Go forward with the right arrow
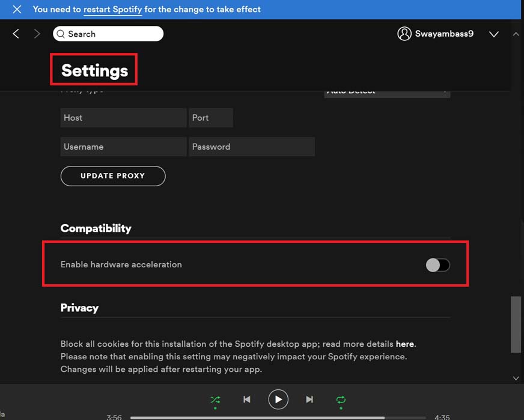This screenshot has width=524, height=420. 37,34
